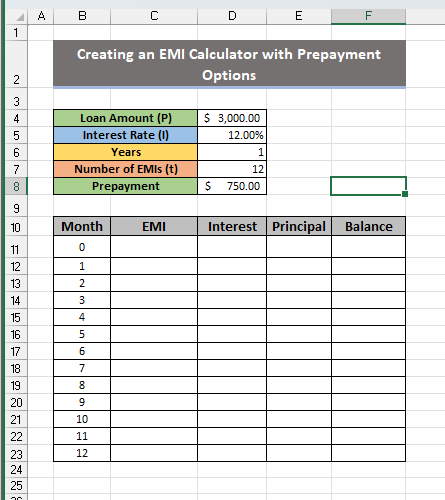Select row 2 header

tap(16, 64)
